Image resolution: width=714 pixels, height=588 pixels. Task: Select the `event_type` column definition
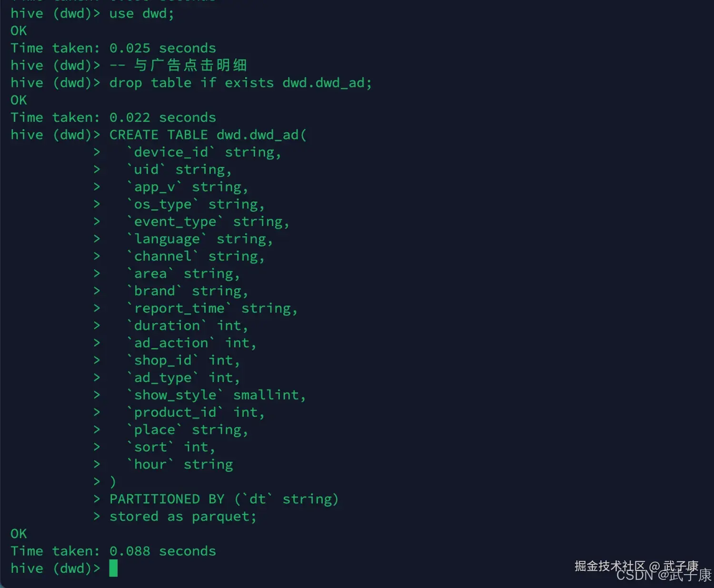click(x=208, y=222)
